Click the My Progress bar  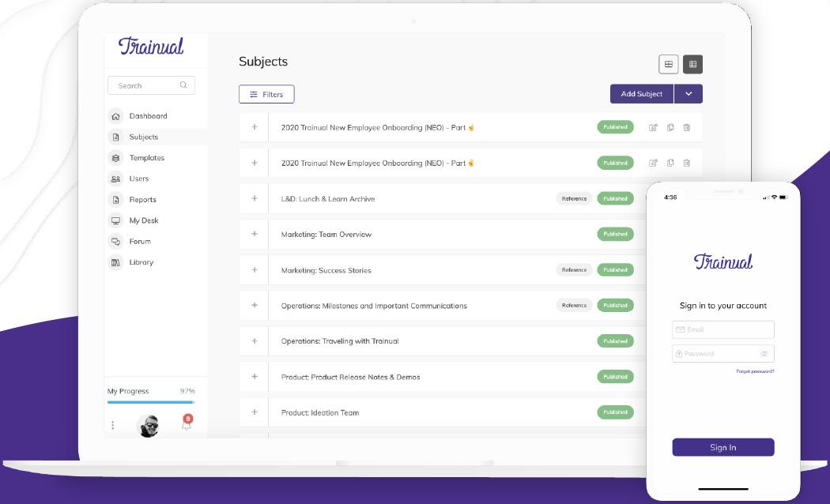(151, 402)
